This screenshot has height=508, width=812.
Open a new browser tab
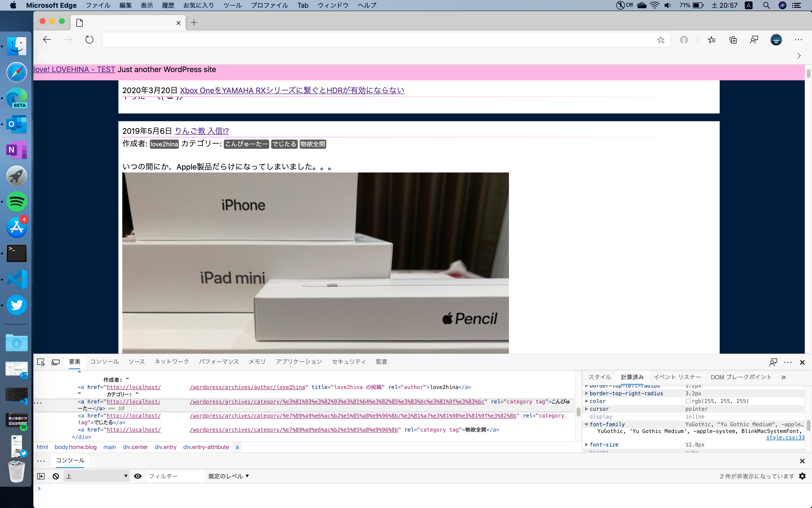point(194,22)
